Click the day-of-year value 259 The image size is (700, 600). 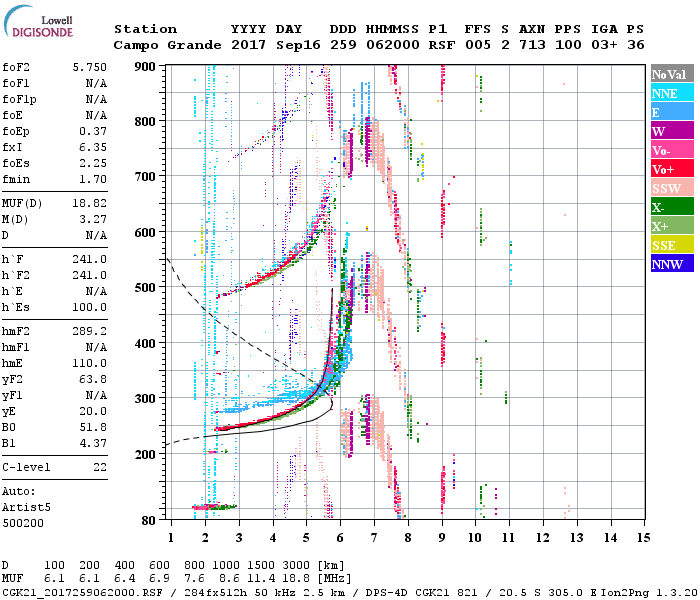tap(343, 46)
